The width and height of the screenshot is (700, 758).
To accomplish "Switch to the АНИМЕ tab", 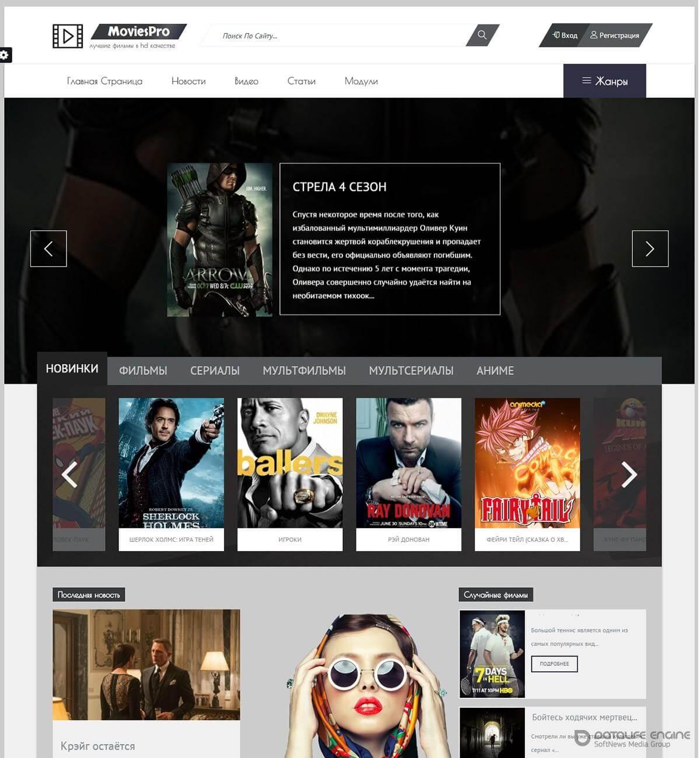I will (x=495, y=371).
